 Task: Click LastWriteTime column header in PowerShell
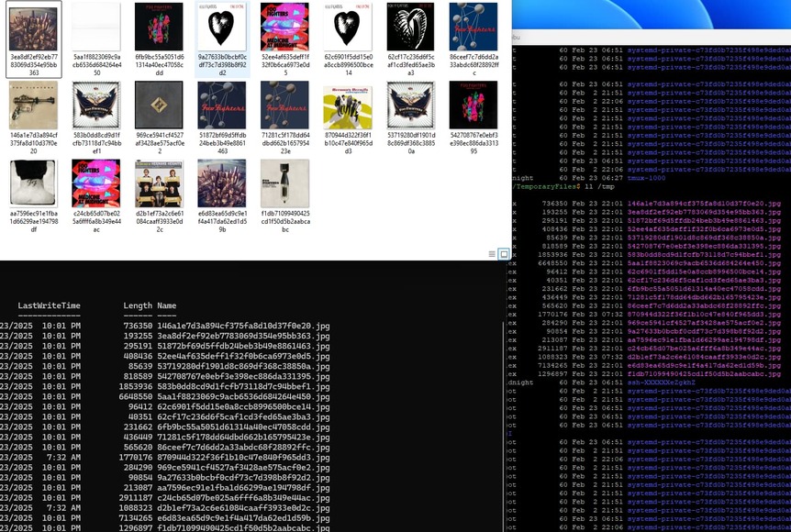(x=49, y=305)
